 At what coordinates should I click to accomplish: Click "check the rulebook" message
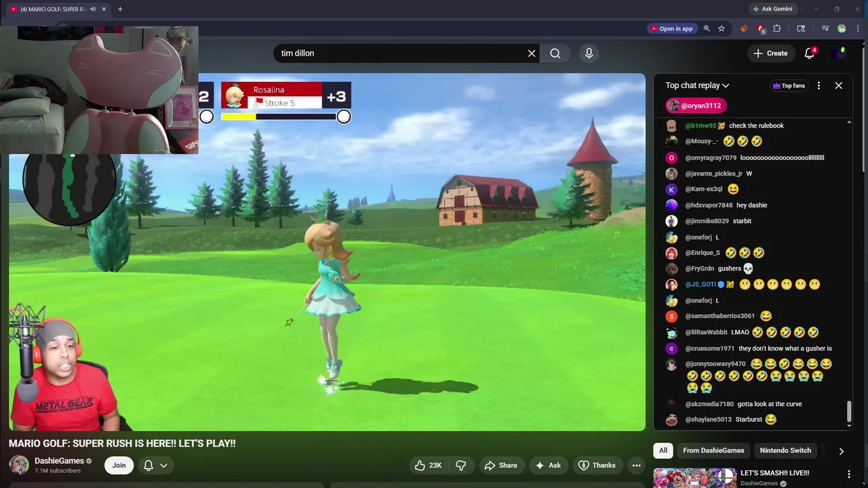[x=756, y=126]
